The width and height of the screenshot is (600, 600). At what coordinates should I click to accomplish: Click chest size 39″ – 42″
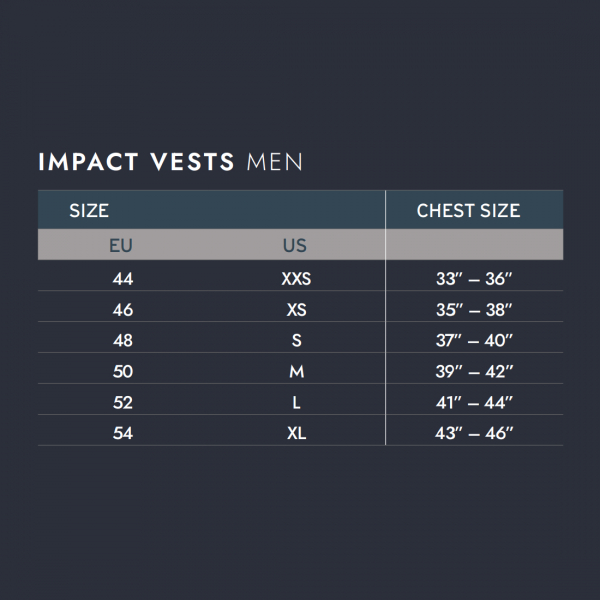(474, 371)
